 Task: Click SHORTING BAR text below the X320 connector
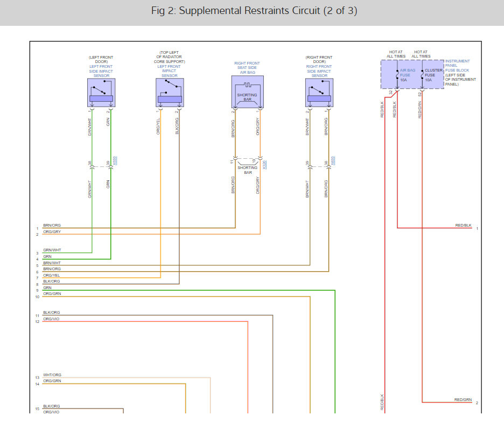click(248, 170)
